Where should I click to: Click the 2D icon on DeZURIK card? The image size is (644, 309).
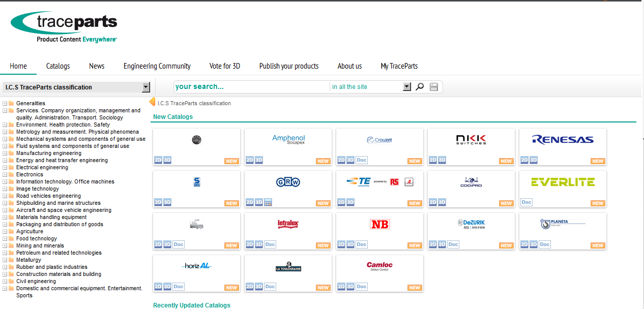click(433, 244)
